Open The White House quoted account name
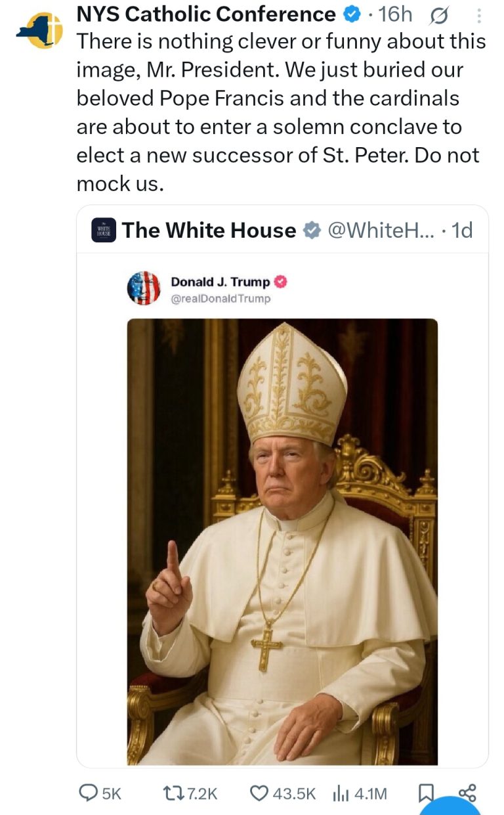 point(209,231)
